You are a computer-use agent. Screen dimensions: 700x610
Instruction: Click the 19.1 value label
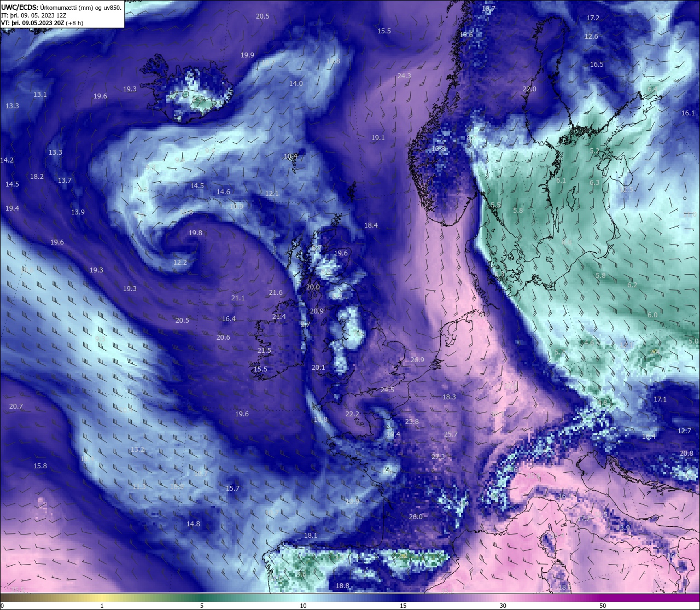[378, 138]
